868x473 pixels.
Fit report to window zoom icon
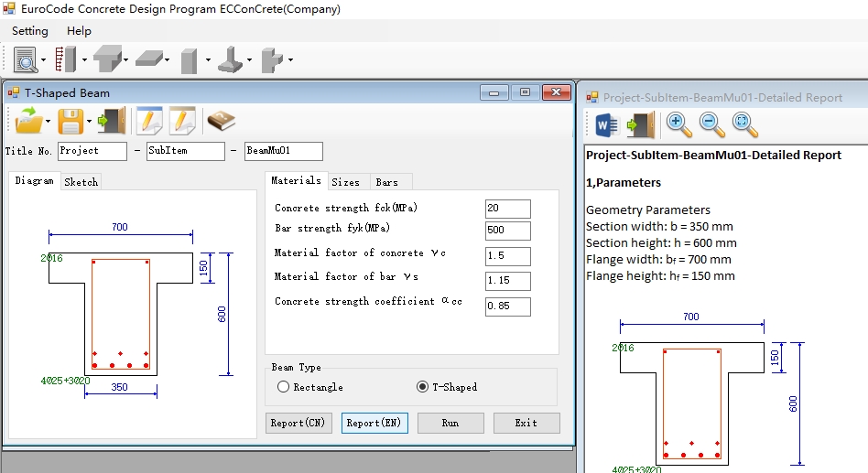745,125
